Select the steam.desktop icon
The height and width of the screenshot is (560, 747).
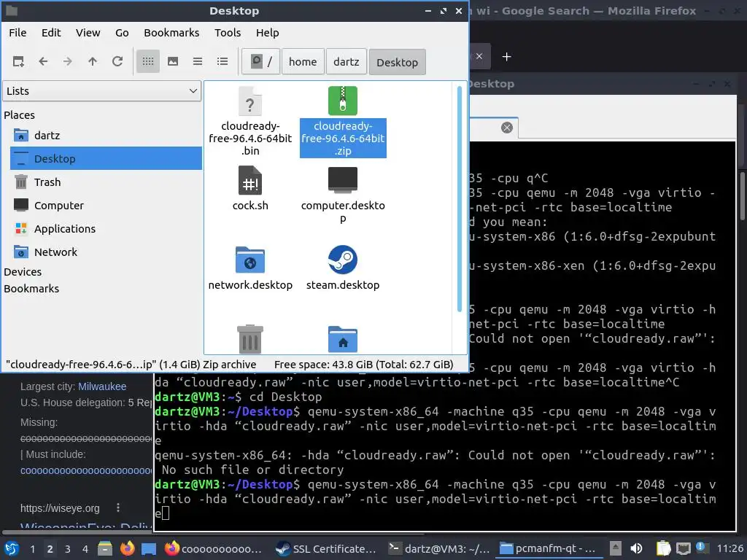tap(343, 260)
